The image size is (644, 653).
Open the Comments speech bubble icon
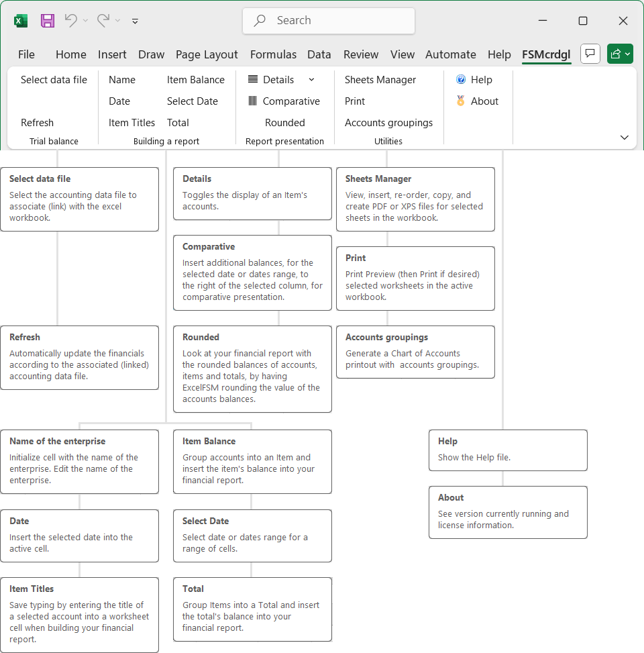point(590,54)
